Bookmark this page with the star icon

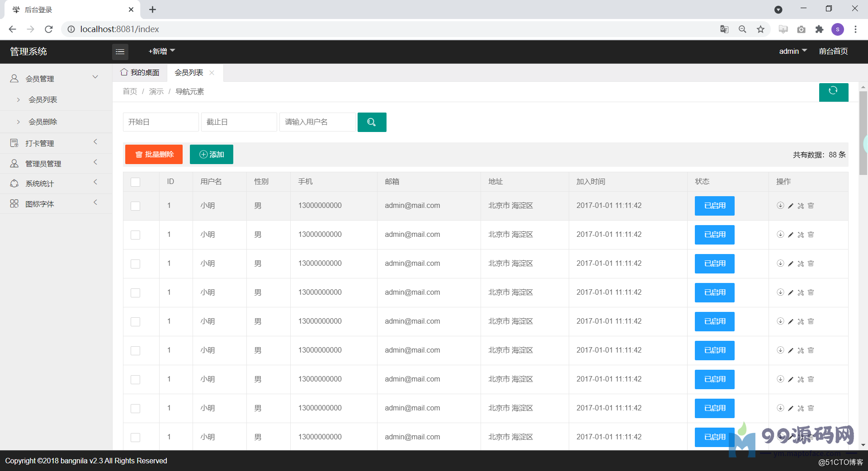[x=761, y=29]
